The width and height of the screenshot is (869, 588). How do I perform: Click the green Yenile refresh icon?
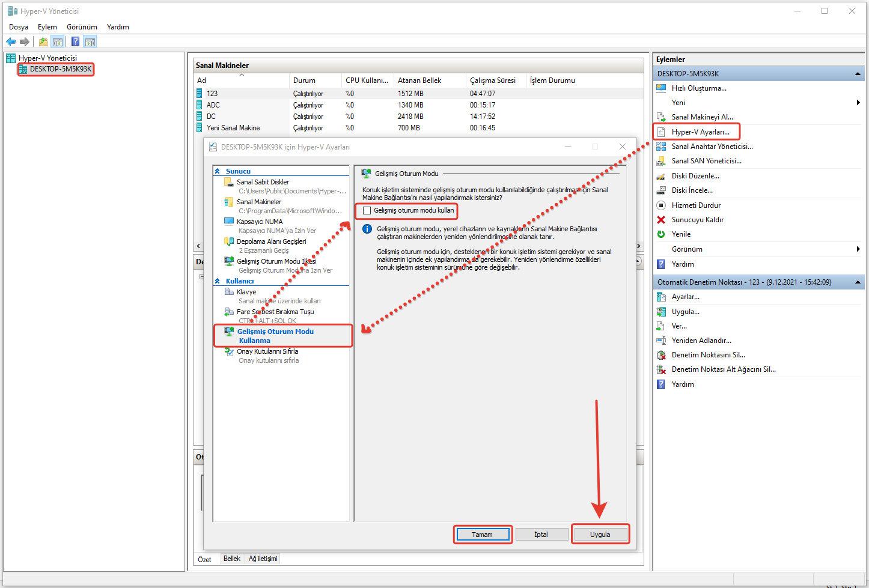(x=661, y=234)
